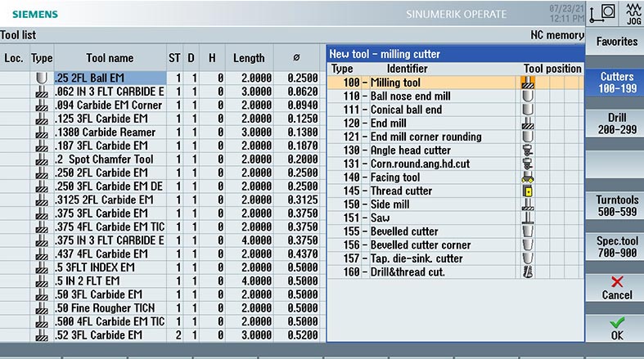Click the Thread cutter icon
This screenshot has height=359, width=644.
[528, 191]
